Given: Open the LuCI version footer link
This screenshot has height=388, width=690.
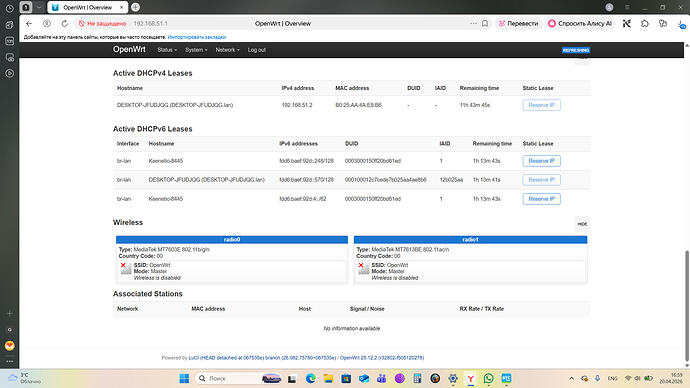Looking at the screenshot, I should pyautogui.click(x=262, y=358).
